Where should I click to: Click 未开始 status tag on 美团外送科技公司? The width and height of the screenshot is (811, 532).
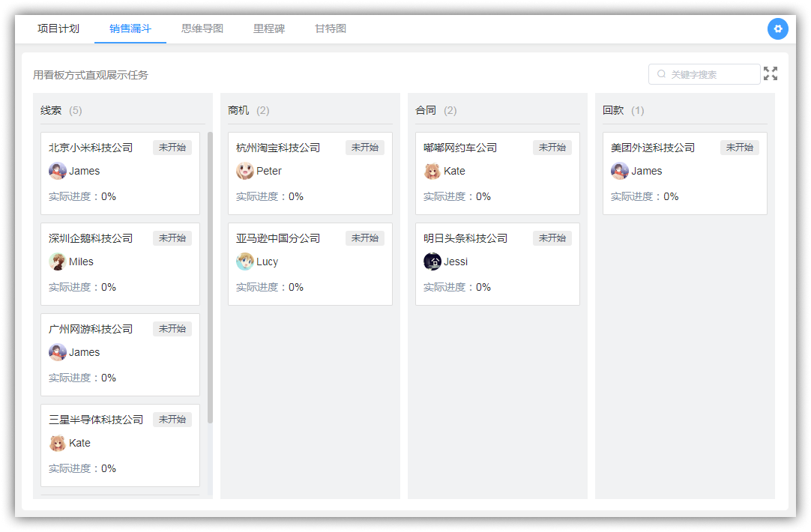[x=740, y=148]
